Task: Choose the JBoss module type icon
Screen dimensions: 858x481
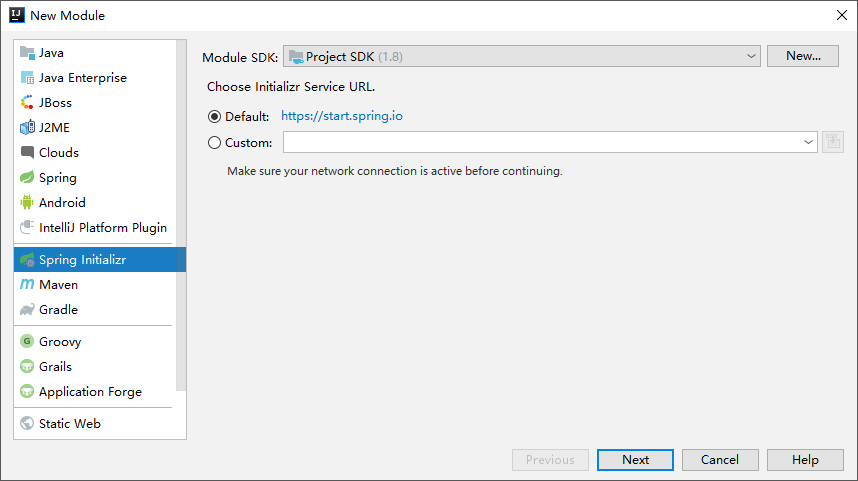Action: click(27, 103)
